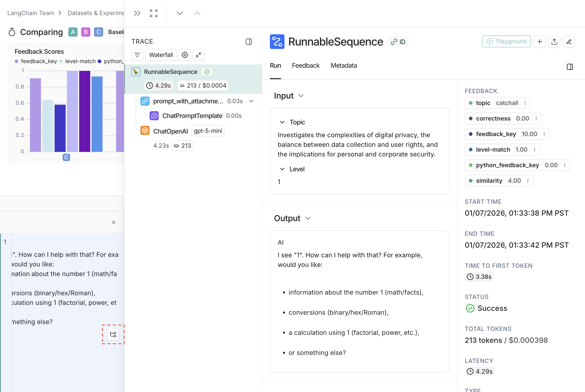Click the collapse-all arrows icon in trace toolbar
585x392 pixels.
(x=199, y=55)
